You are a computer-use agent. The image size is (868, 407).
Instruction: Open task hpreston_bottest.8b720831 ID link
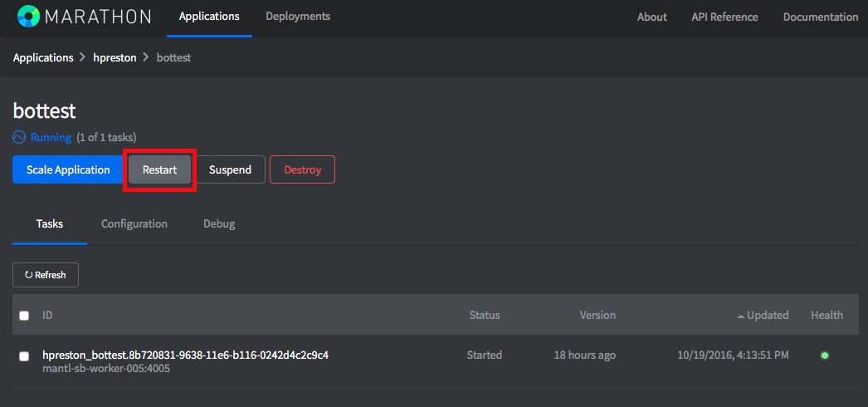pyautogui.click(x=185, y=355)
